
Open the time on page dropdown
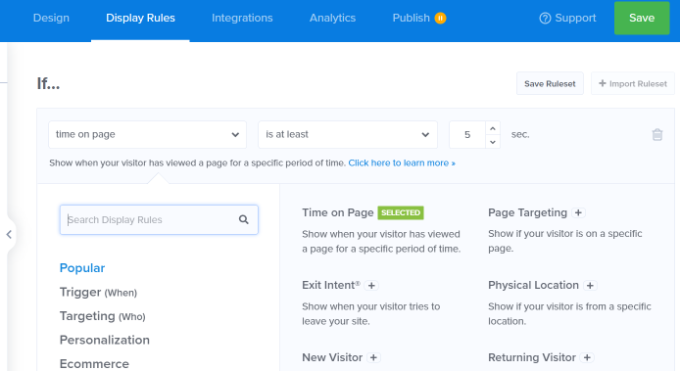pos(147,135)
